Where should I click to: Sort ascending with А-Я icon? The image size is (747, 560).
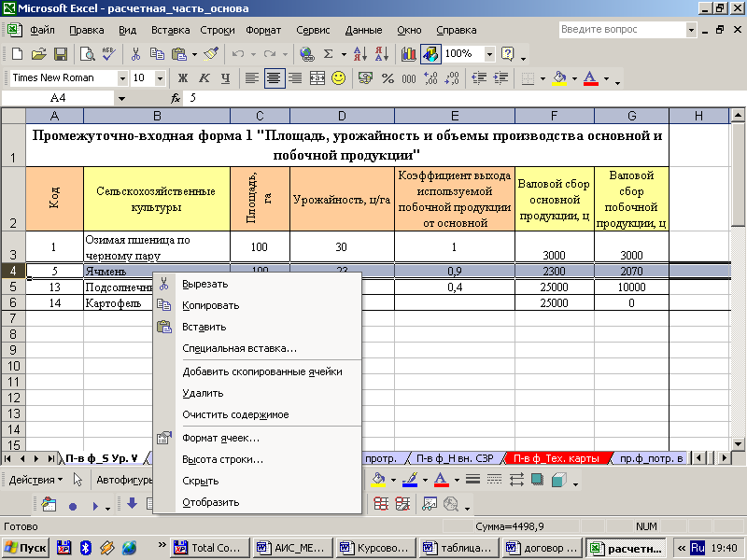coord(360,54)
